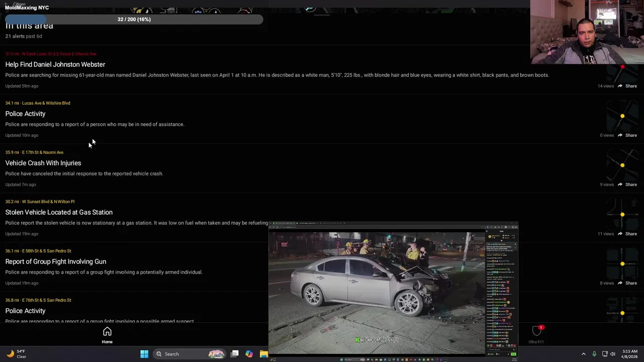This screenshot has height=362, width=644.
Task: Click 'Updated 7m ago' timestamp
Action: click(x=21, y=185)
